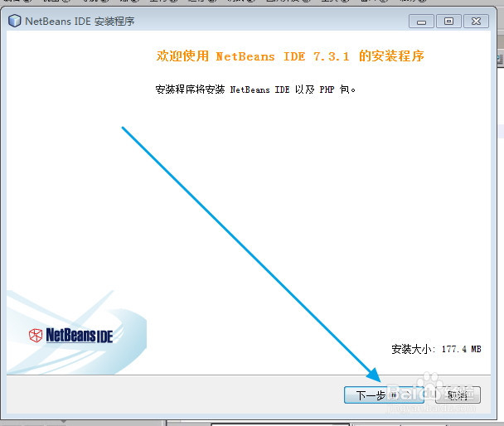Click the NetBeans IDE logo graphic
This screenshot has height=426, width=504.
click(x=70, y=335)
